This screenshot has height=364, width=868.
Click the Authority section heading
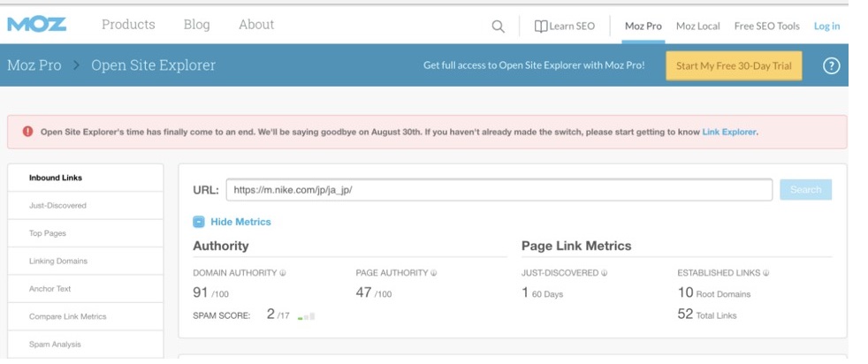(220, 246)
